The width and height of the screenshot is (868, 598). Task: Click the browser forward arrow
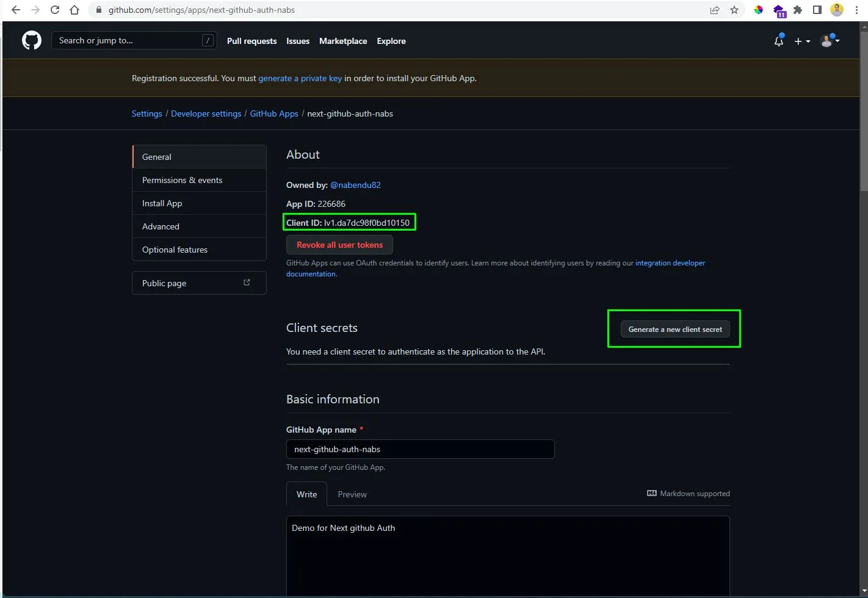tap(35, 10)
